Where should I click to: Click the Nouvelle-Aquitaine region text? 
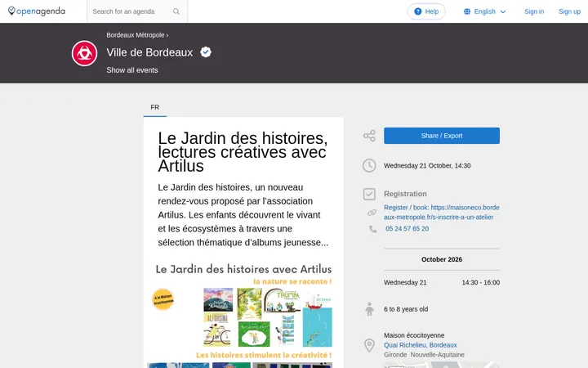437,355
